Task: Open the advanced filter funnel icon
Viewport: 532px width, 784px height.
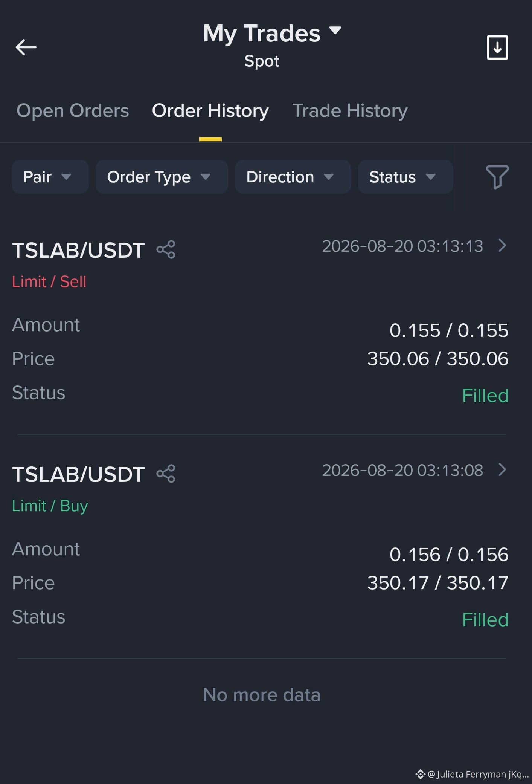Action: [497, 177]
